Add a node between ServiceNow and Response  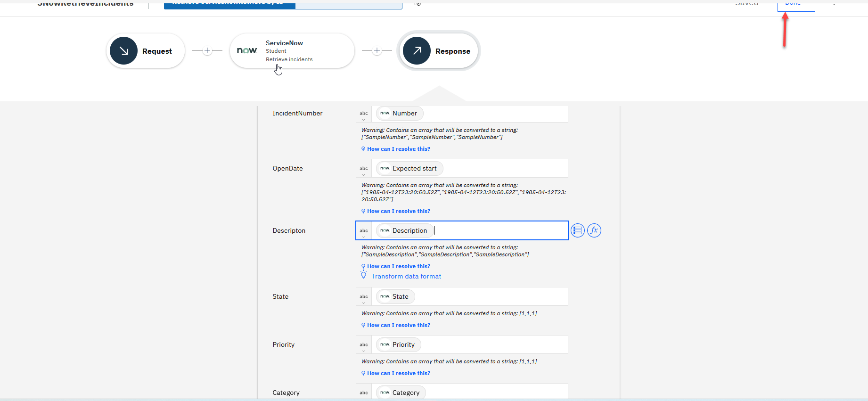(377, 51)
